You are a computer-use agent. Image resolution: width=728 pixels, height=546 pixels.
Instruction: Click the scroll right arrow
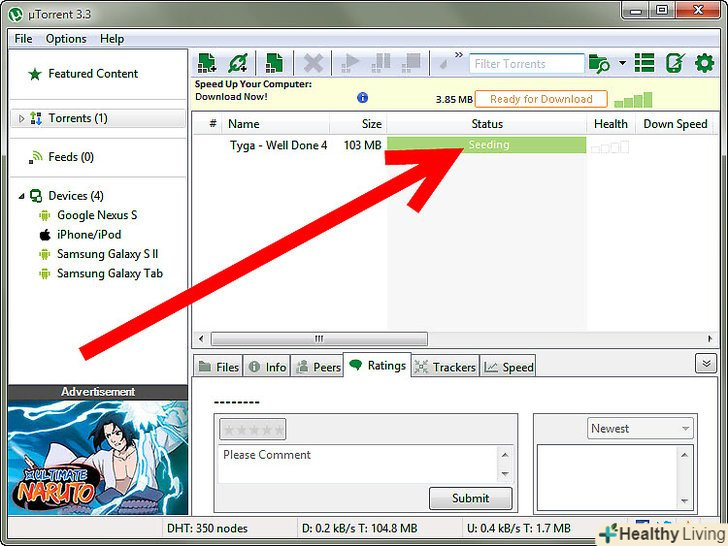click(x=710, y=338)
